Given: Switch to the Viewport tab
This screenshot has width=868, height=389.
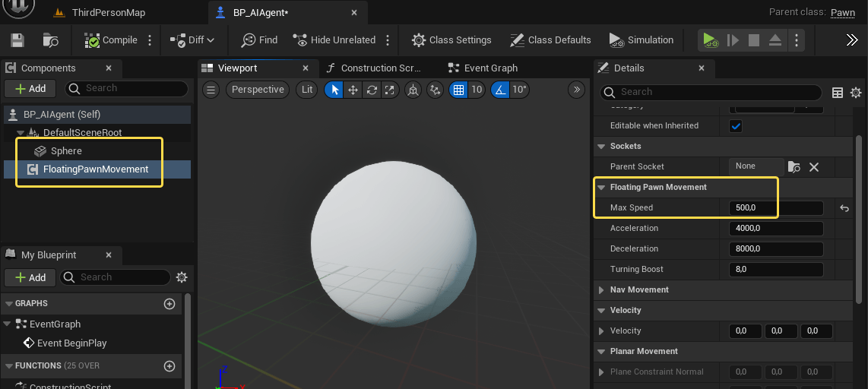Looking at the screenshot, I should 237,68.
